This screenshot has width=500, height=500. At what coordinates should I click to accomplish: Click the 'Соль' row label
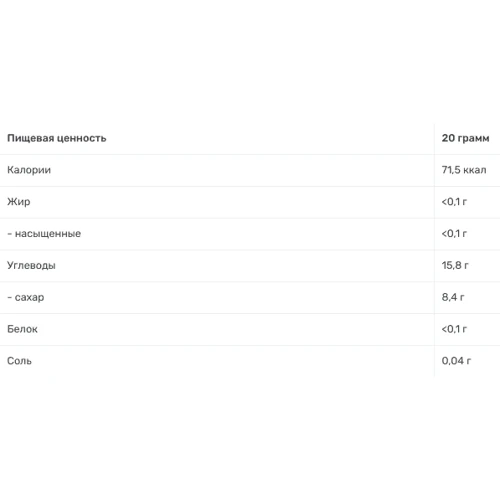pyautogui.click(x=19, y=361)
